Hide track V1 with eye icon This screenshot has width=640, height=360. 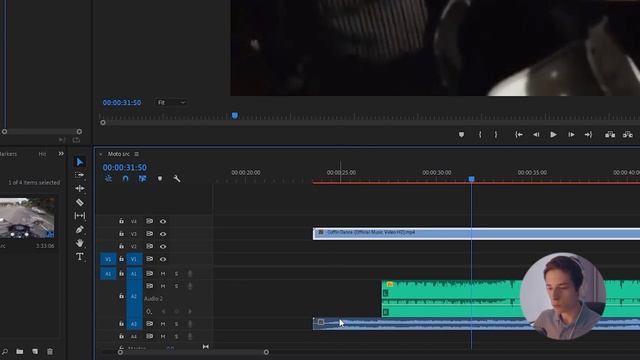(163, 259)
